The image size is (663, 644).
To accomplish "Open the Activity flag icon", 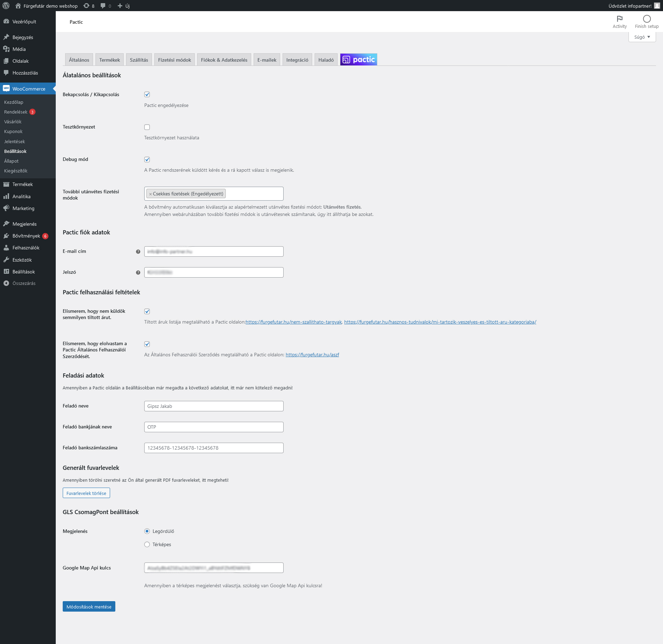I will pyautogui.click(x=619, y=19).
